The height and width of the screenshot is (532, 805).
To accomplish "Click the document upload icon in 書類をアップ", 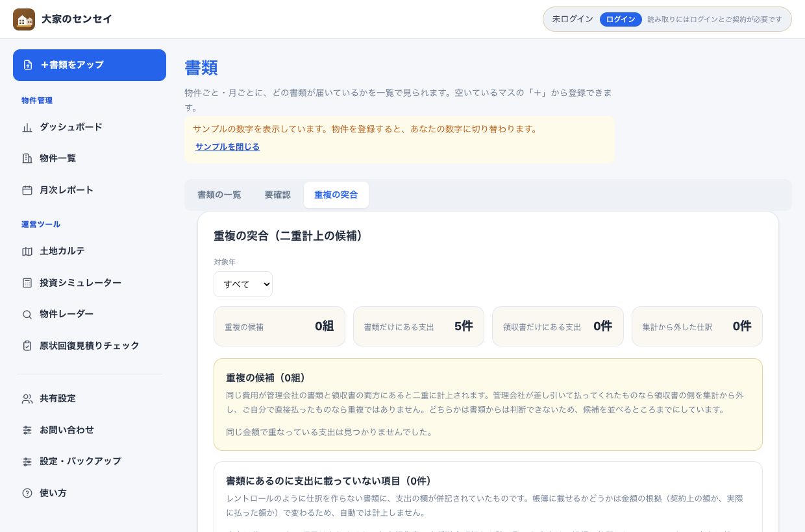I will tap(28, 65).
